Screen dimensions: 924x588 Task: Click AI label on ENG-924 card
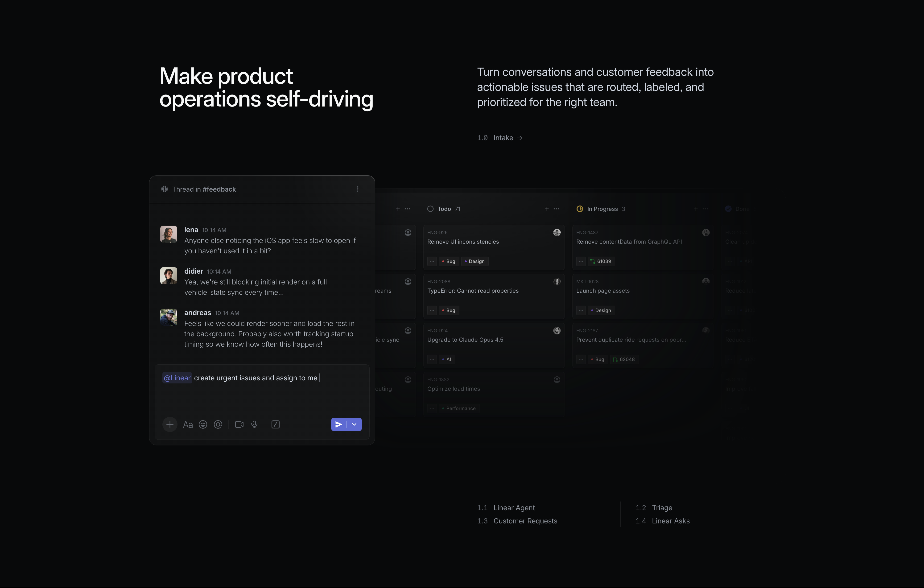coord(447,359)
